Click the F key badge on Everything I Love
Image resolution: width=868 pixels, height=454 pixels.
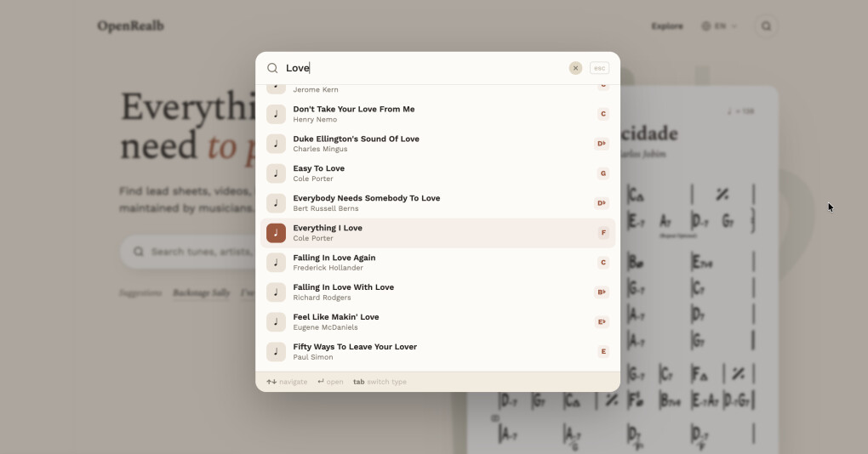point(603,233)
